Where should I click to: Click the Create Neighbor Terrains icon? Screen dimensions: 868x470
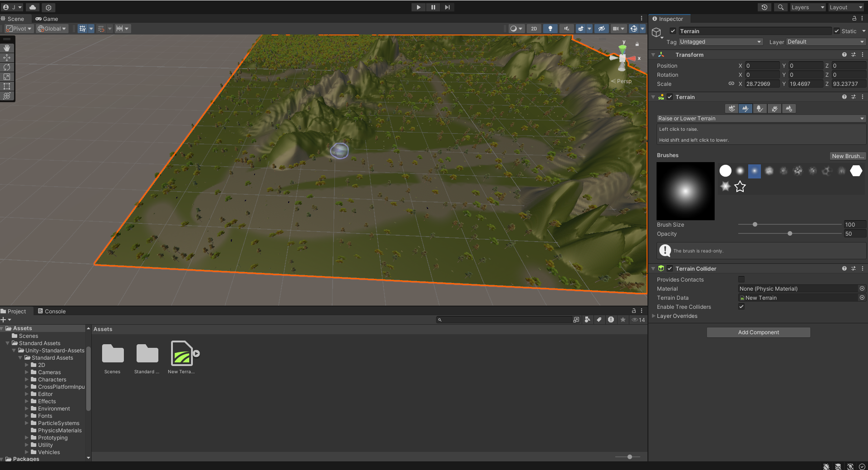point(731,109)
